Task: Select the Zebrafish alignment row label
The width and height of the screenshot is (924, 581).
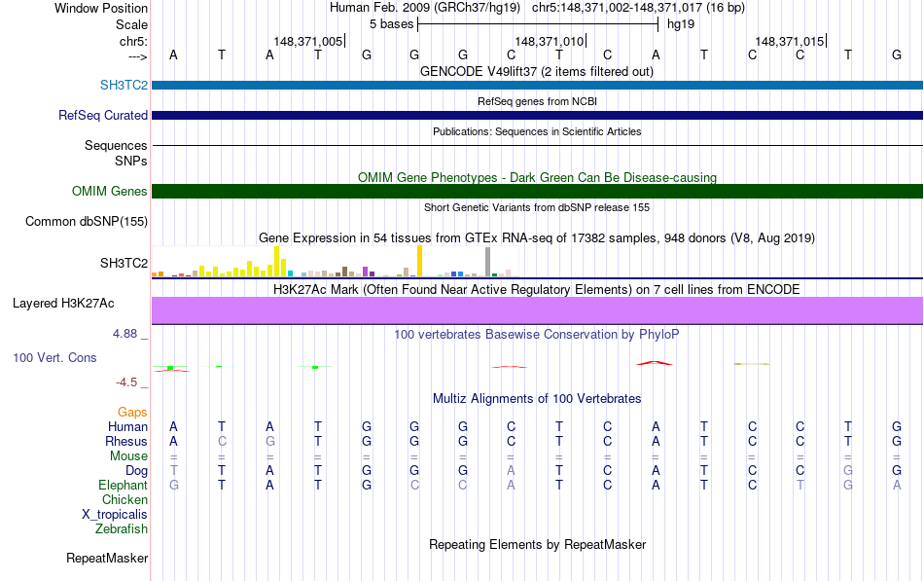Action: [122, 529]
